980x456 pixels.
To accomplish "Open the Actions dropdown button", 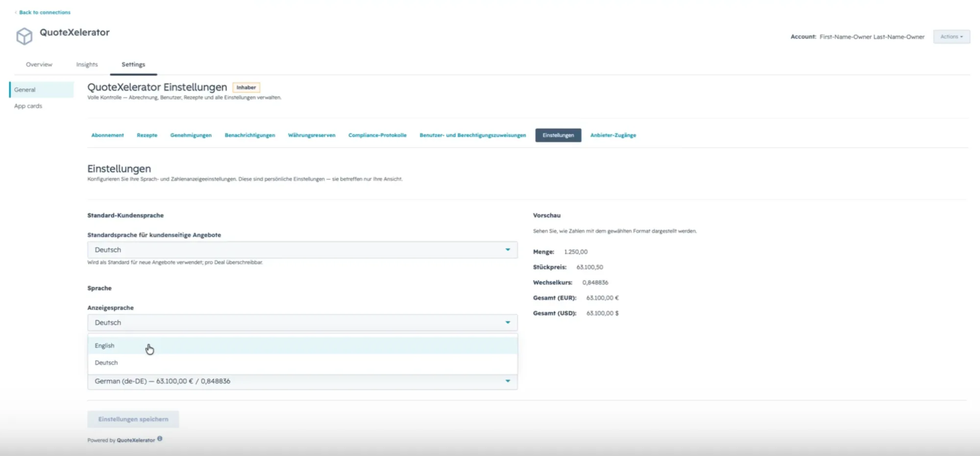I will point(951,37).
